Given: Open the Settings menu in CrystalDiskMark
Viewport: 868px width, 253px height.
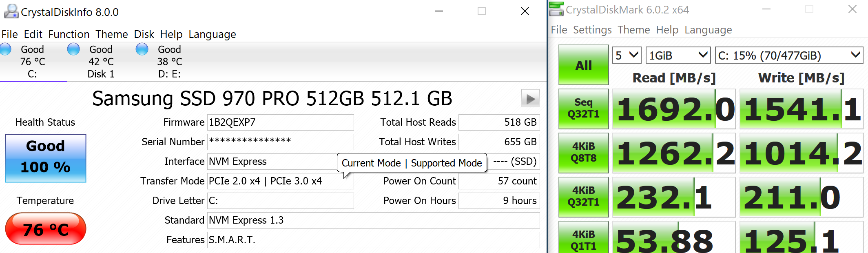Looking at the screenshot, I should coord(592,30).
